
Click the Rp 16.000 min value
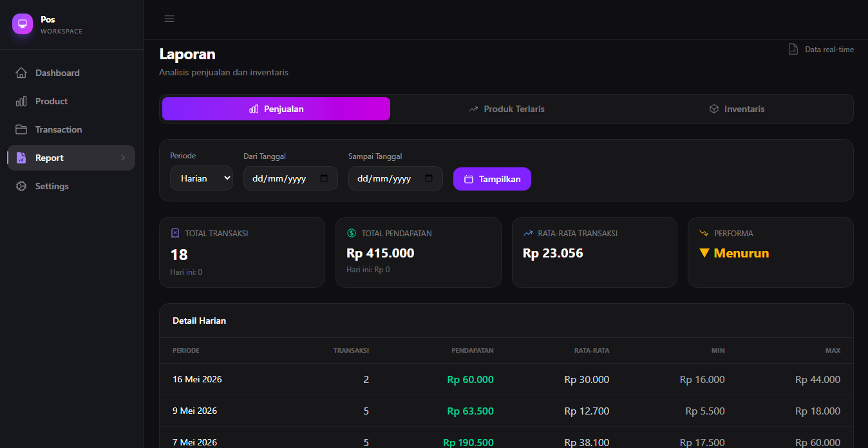click(x=702, y=380)
